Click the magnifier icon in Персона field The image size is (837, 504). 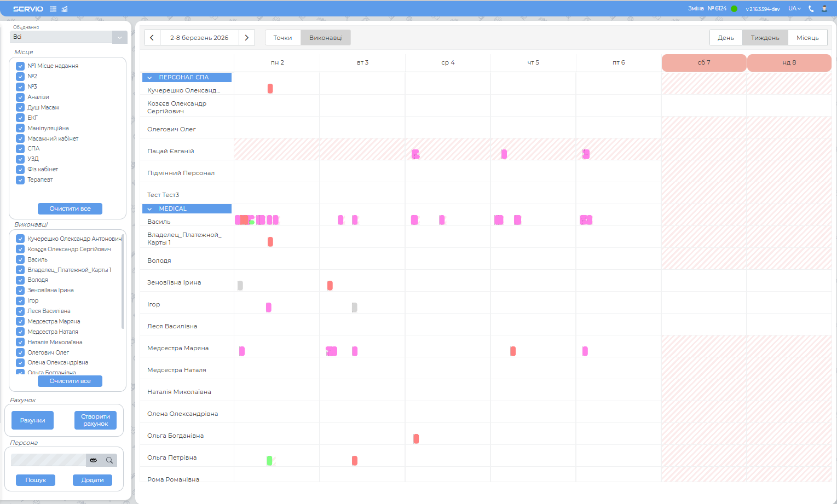pyautogui.click(x=109, y=460)
